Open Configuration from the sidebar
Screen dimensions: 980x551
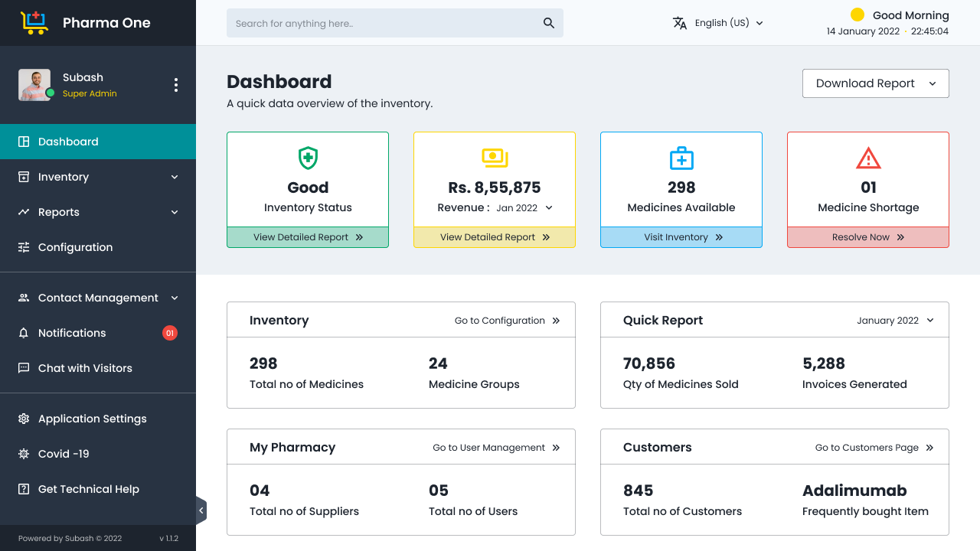[x=98, y=247]
